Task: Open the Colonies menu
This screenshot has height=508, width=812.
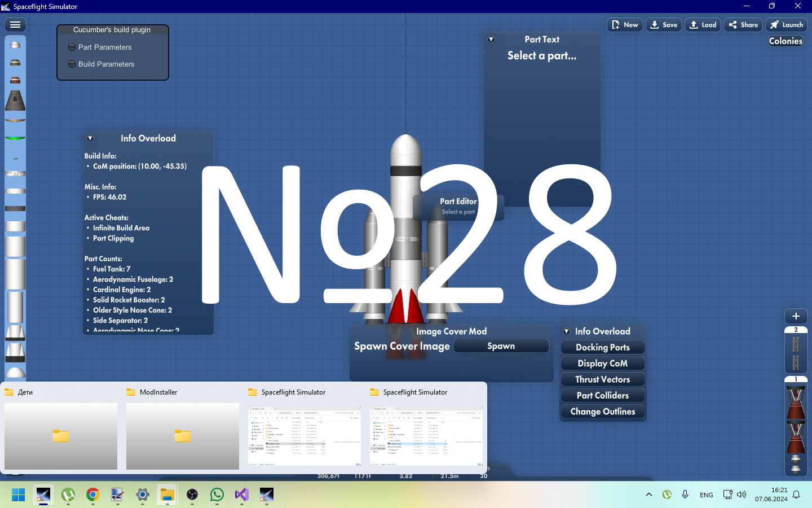Action: tap(785, 41)
